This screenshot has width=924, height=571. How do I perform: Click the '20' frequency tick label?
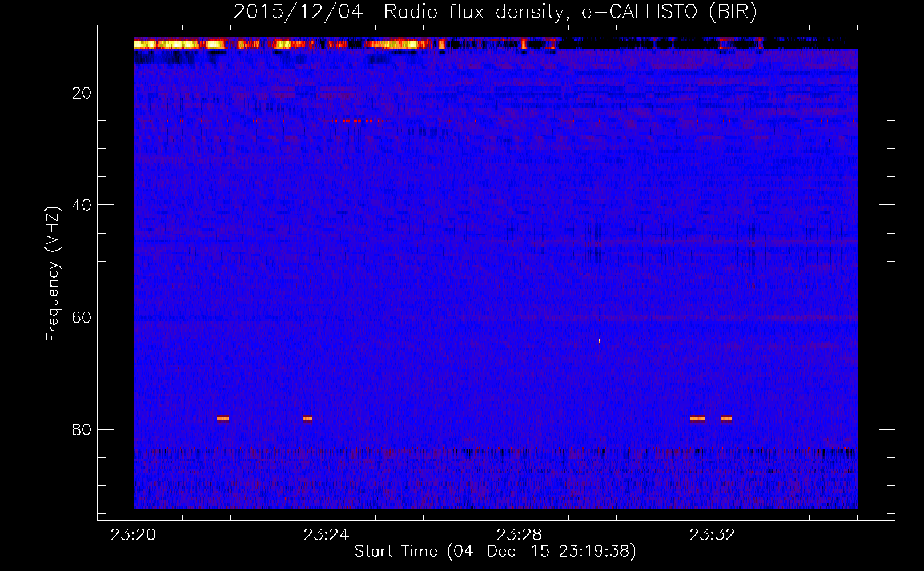82,93
